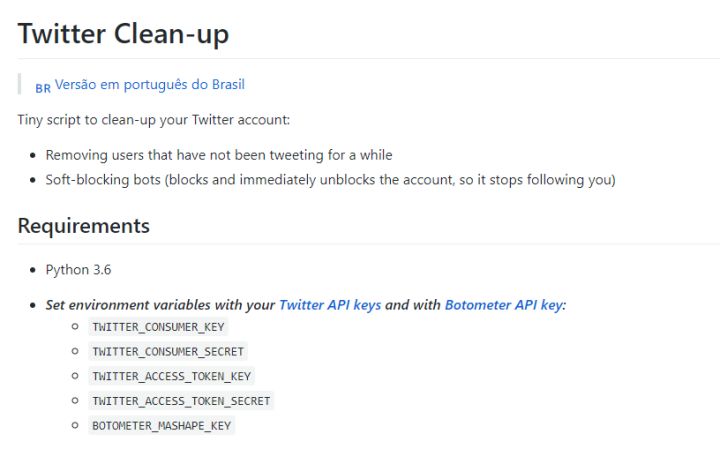Click the blockquote bar beside Versão link
Screen dimensions: 720x449
[19, 84]
